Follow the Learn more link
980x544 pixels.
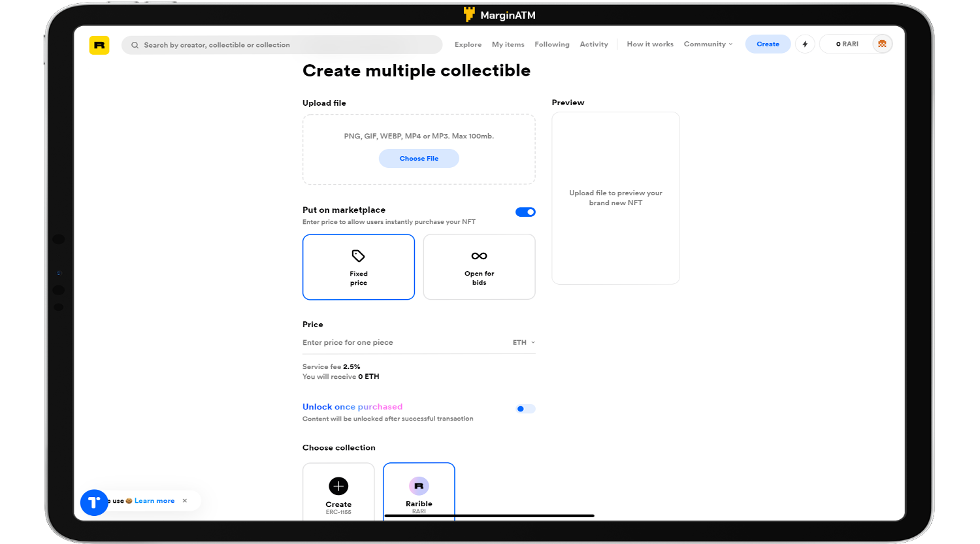coord(154,501)
